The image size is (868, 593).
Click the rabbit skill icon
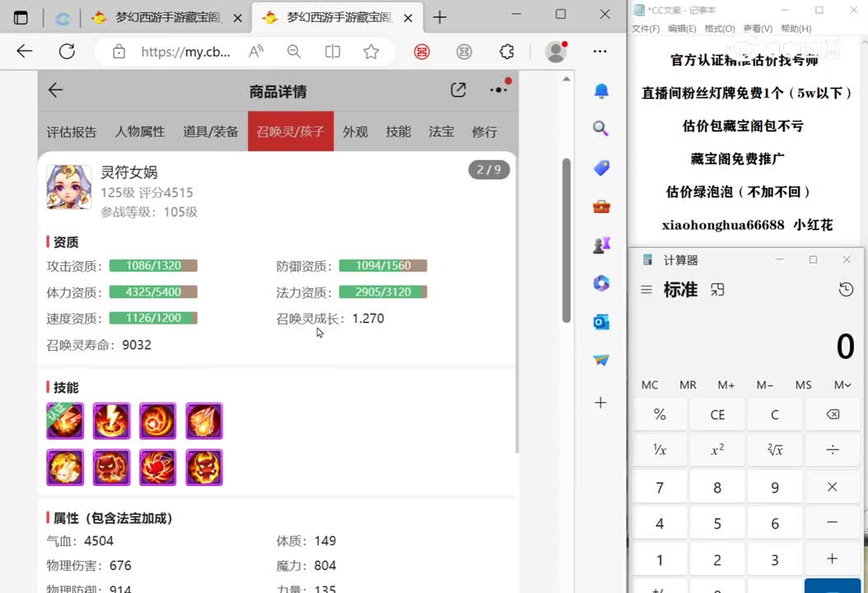[65, 467]
